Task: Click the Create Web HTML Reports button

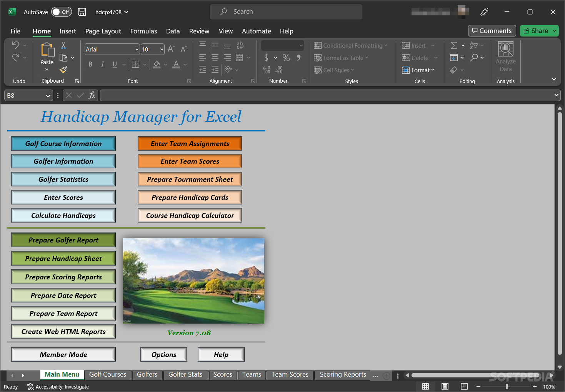Action: click(x=63, y=331)
